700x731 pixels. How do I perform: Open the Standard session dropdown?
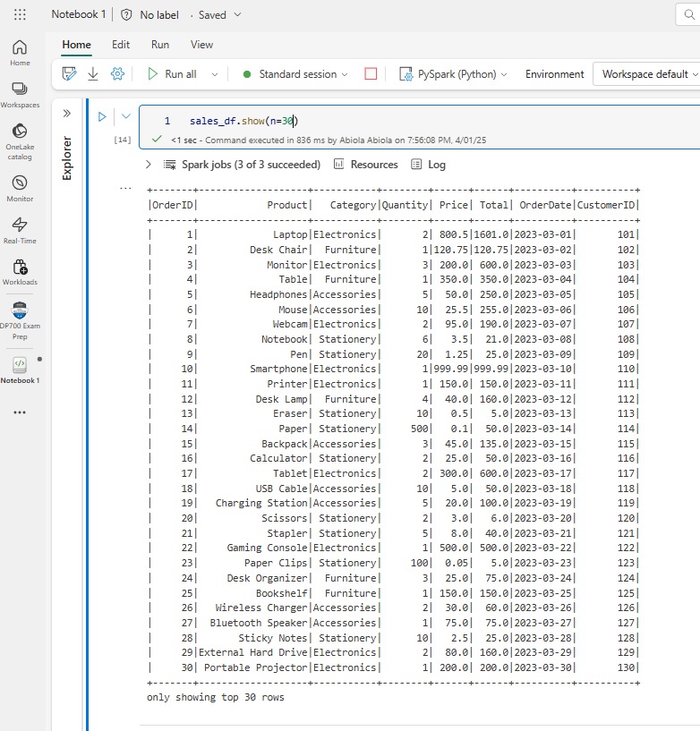coord(295,74)
